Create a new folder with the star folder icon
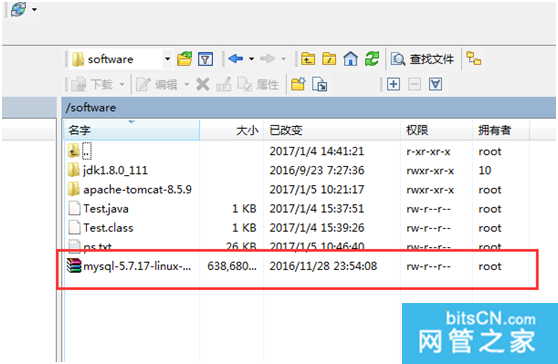 coord(298,84)
